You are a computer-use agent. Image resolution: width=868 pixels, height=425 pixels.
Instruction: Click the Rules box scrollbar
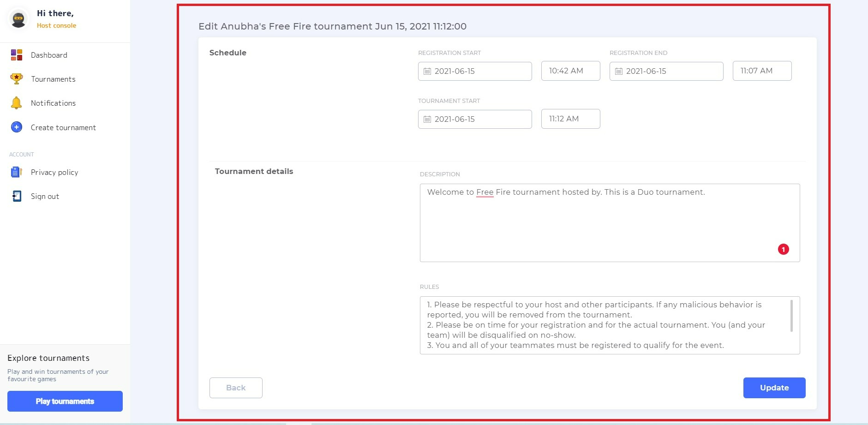pyautogui.click(x=792, y=316)
